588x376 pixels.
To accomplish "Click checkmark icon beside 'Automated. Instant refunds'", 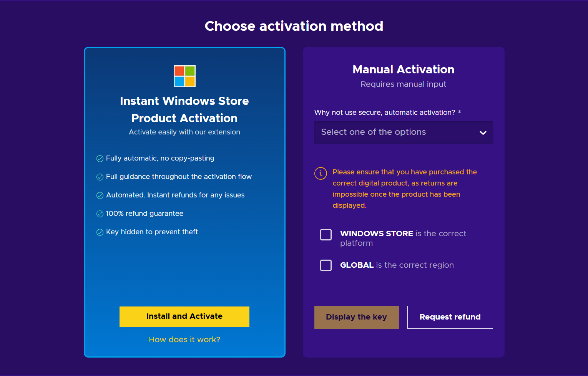I will (100, 195).
